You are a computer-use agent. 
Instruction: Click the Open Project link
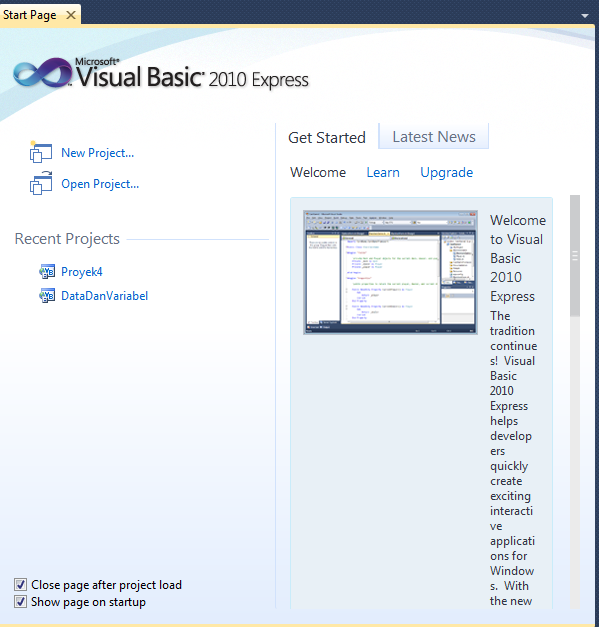(x=100, y=184)
